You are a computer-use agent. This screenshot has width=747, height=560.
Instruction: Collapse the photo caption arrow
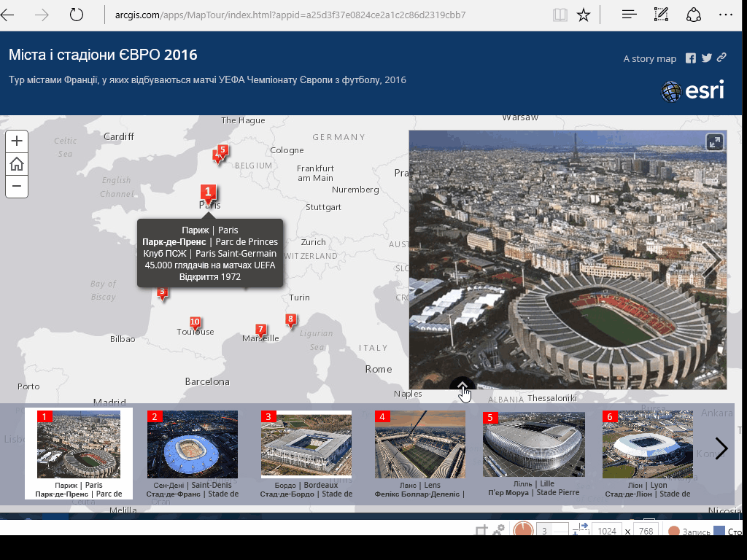point(462,388)
